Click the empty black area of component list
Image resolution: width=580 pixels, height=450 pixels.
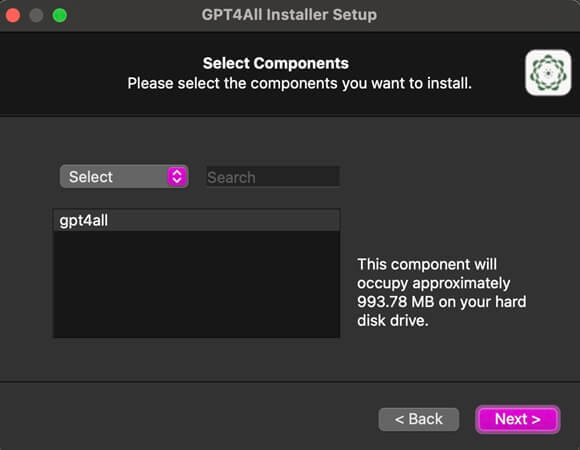(196, 284)
